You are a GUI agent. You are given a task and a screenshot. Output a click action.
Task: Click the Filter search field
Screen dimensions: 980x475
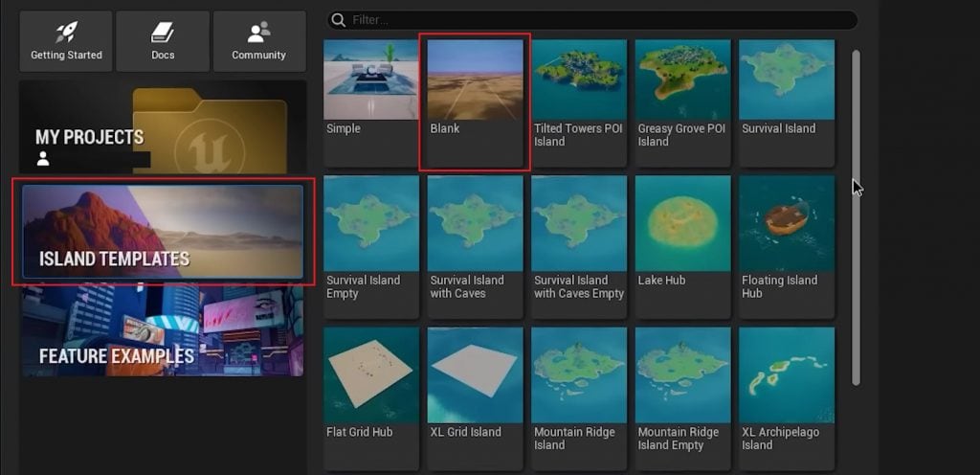point(592,20)
